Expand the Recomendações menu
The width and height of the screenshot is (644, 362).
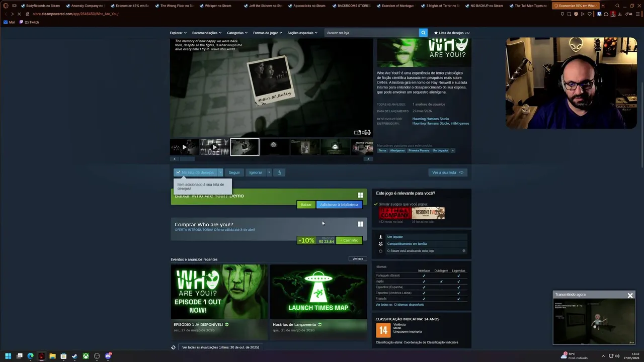[x=206, y=33]
